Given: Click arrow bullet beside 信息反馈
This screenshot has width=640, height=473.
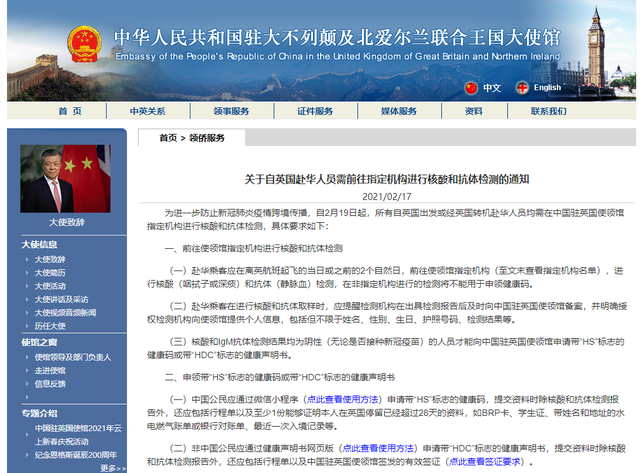Looking at the screenshot, I should (x=27, y=384).
